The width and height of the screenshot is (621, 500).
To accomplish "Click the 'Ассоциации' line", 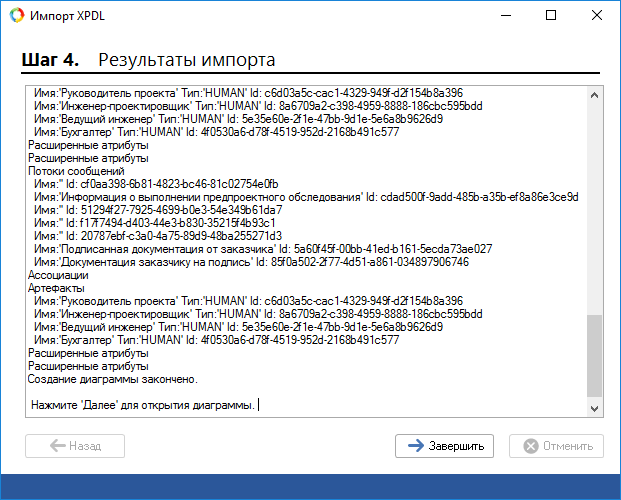I will (58, 275).
